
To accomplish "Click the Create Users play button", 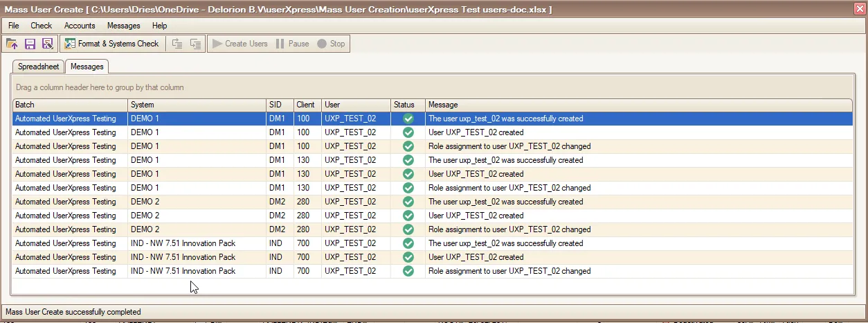I will (x=240, y=44).
